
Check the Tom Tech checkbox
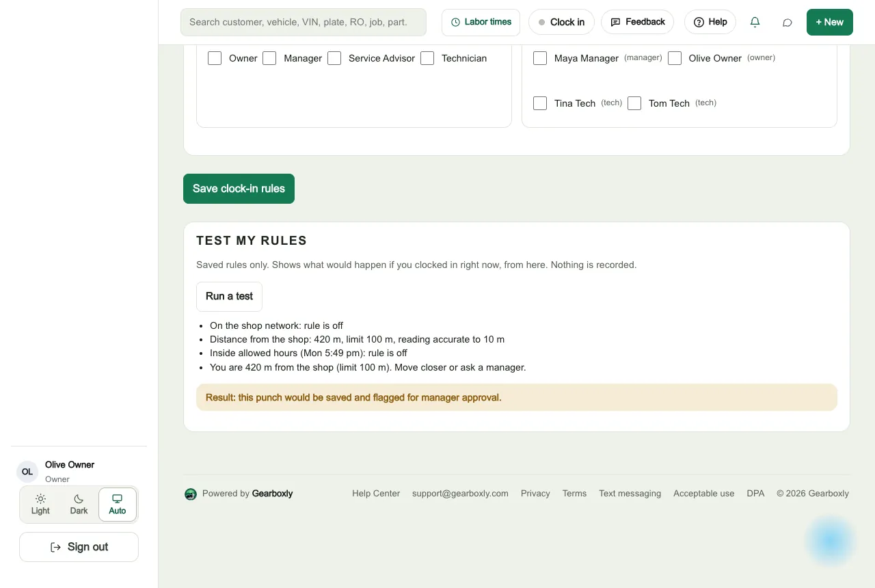(634, 103)
